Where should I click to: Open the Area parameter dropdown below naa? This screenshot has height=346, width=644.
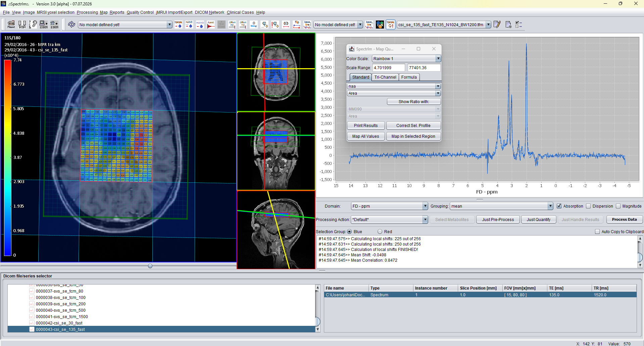point(394,93)
